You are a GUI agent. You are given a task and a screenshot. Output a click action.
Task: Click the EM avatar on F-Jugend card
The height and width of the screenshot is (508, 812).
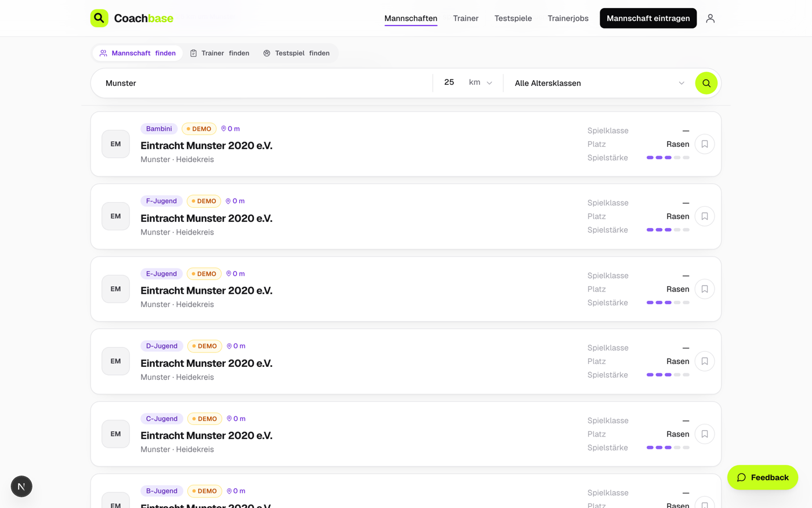[116, 217]
